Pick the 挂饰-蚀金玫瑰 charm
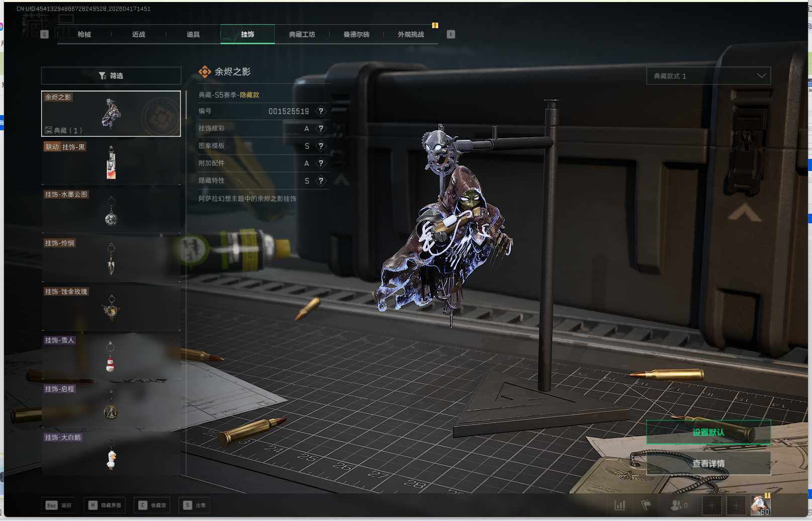Image resolution: width=812 pixels, height=521 pixels. click(x=111, y=308)
